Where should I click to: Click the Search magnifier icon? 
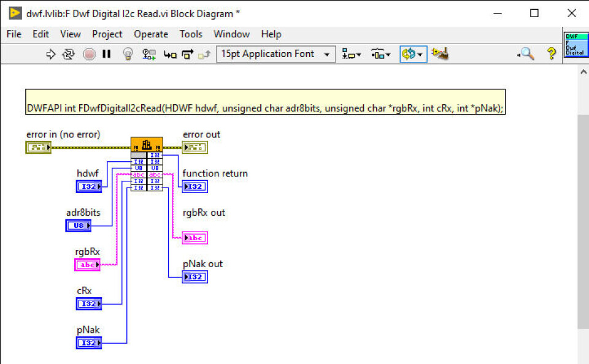(526, 54)
